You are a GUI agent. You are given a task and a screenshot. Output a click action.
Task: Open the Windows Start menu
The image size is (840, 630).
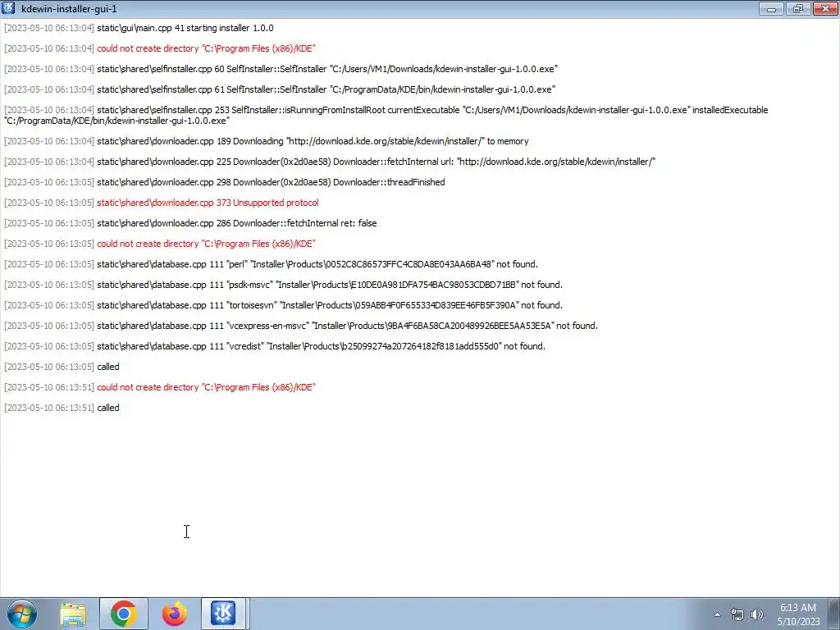point(21,614)
